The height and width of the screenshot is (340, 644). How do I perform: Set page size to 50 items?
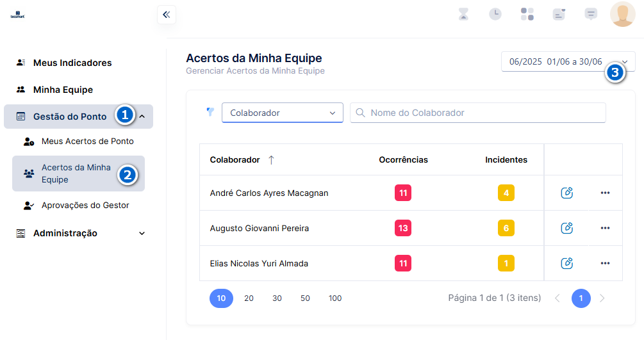coord(305,298)
